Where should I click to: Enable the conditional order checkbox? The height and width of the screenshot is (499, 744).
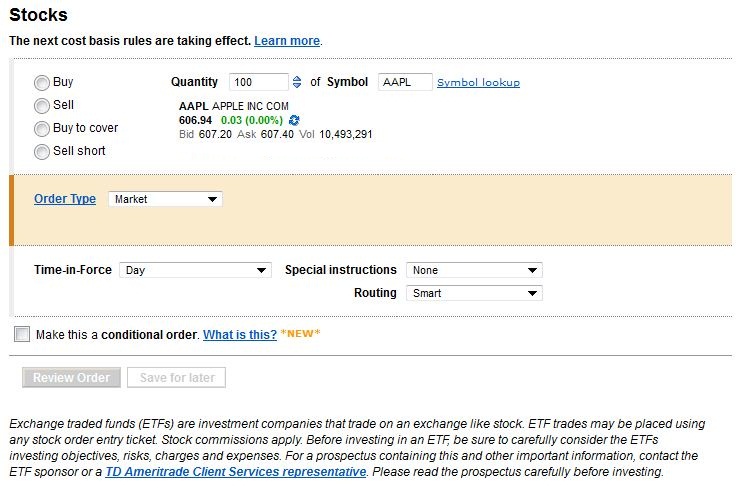pos(22,334)
